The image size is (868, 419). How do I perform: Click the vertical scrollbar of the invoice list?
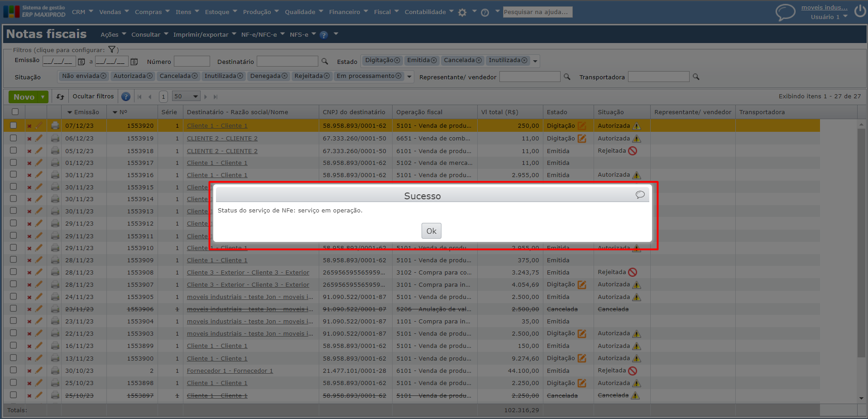861,243
